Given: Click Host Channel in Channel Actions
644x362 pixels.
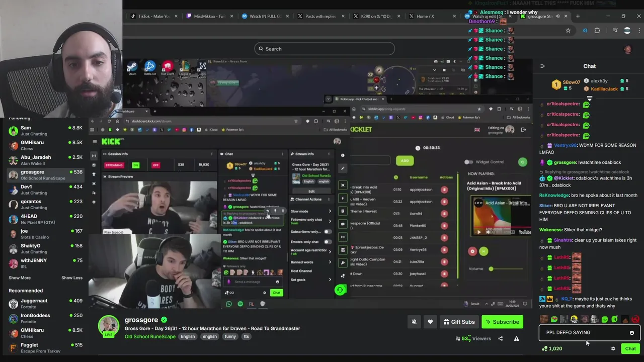Looking at the screenshot, I should (301, 271).
